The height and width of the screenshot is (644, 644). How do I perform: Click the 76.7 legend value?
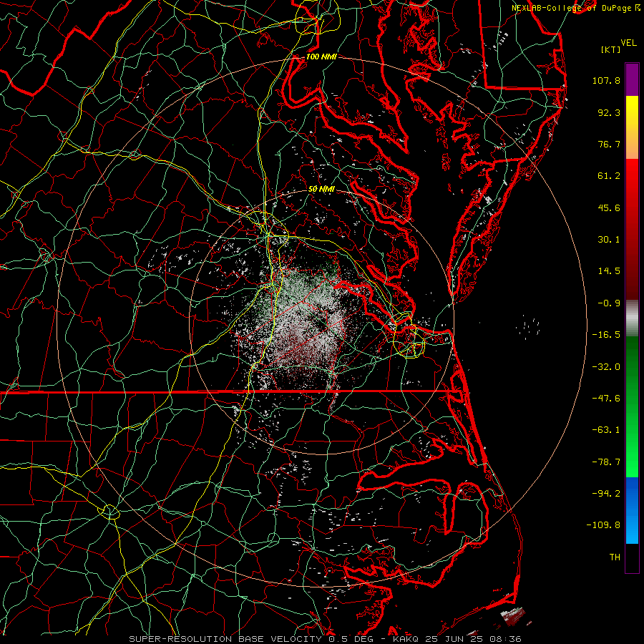(x=609, y=144)
